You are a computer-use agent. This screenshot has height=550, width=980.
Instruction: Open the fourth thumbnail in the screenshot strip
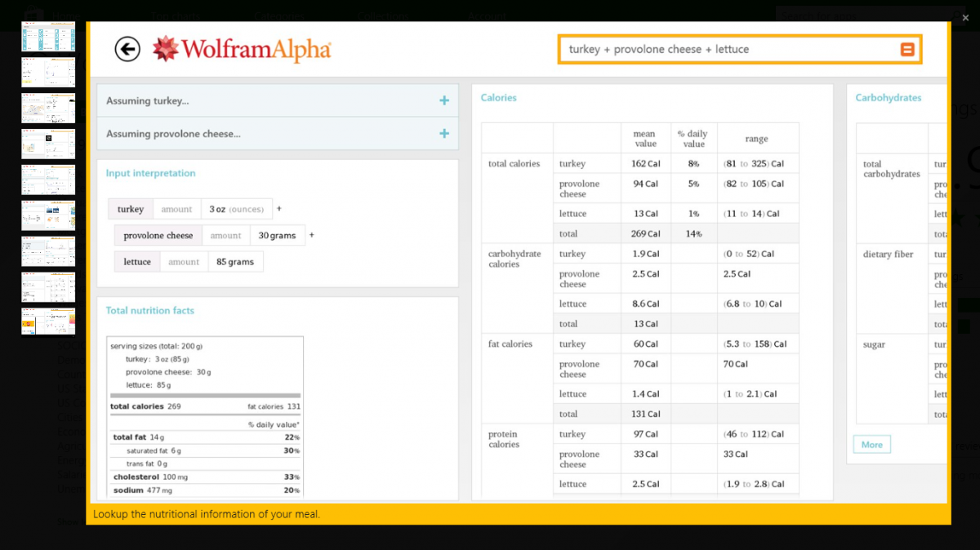[x=48, y=144]
